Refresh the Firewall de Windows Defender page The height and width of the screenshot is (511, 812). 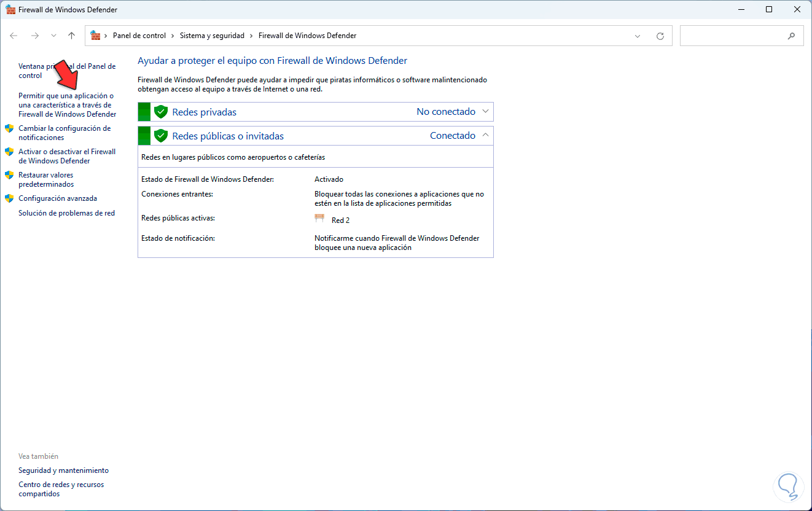point(660,36)
